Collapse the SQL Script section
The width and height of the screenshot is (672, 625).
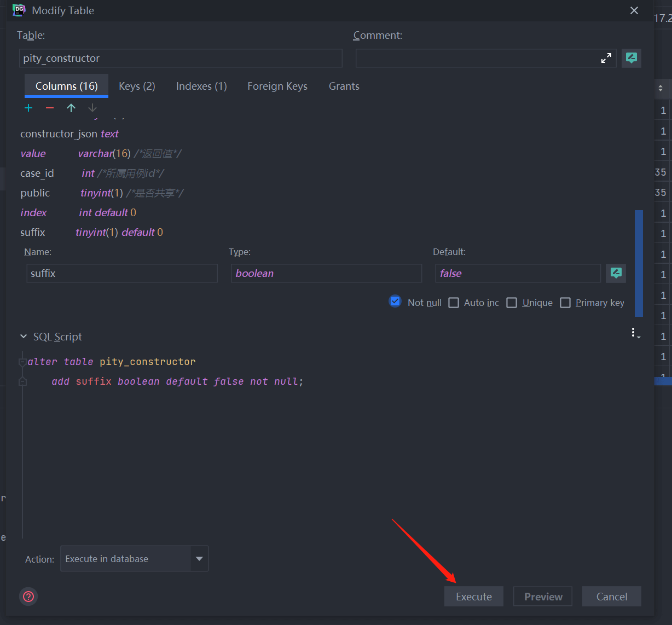point(24,337)
